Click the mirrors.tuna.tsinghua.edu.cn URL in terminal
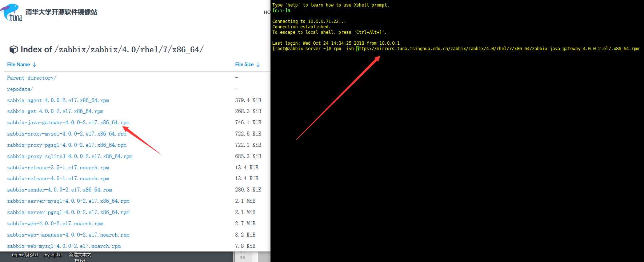This screenshot has width=644, height=262. (x=497, y=49)
